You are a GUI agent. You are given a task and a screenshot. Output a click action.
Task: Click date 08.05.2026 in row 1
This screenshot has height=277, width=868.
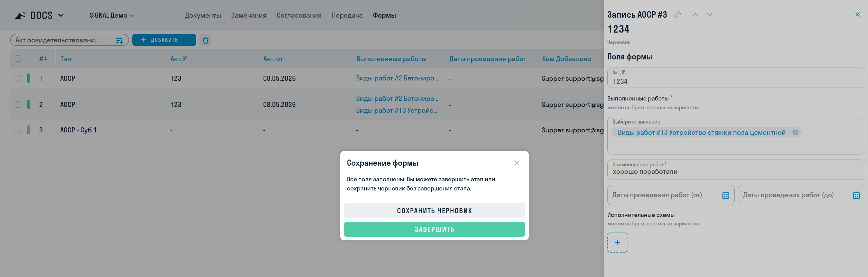click(x=279, y=78)
